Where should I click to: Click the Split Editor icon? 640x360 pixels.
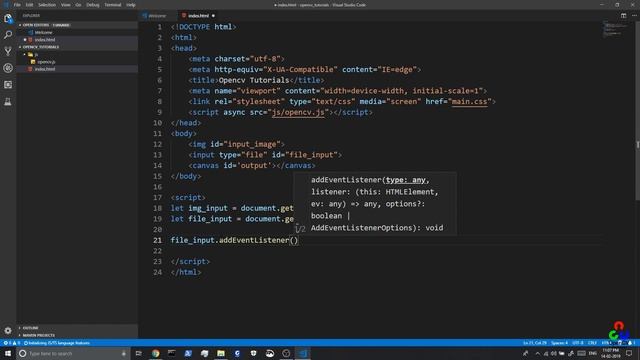(623, 16)
